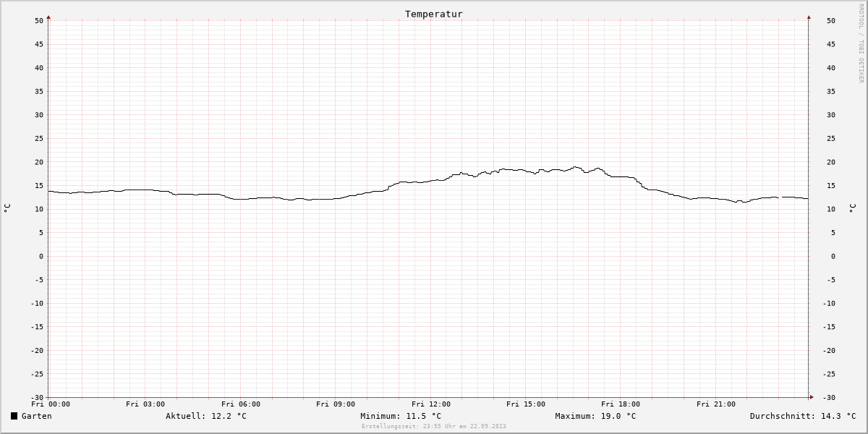Click the left axis -15 tick label

tap(37, 326)
